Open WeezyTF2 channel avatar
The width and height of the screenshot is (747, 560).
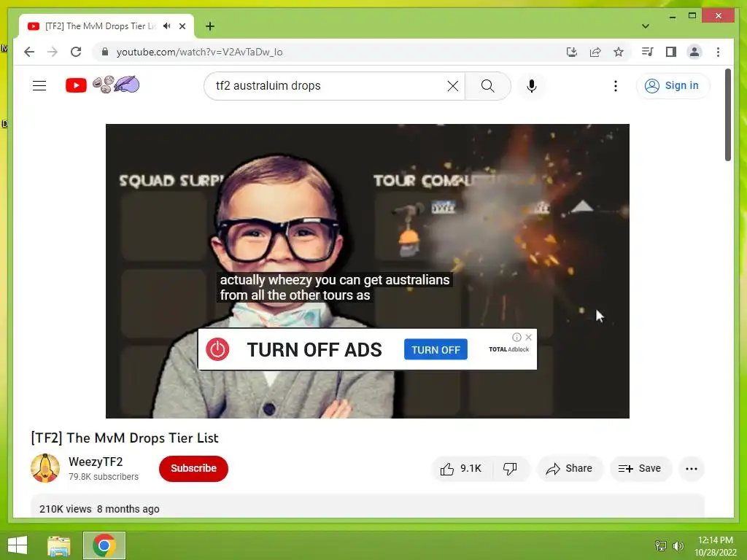(45, 468)
